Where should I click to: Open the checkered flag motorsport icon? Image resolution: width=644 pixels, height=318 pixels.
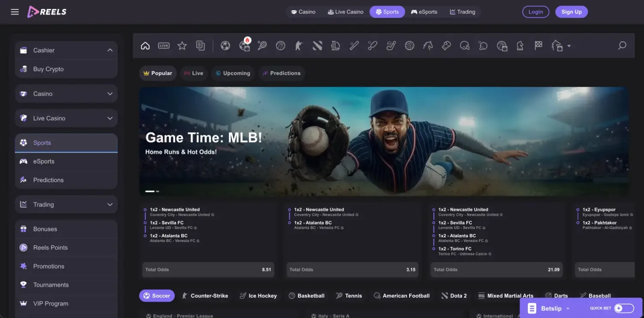(x=538, y=45)
